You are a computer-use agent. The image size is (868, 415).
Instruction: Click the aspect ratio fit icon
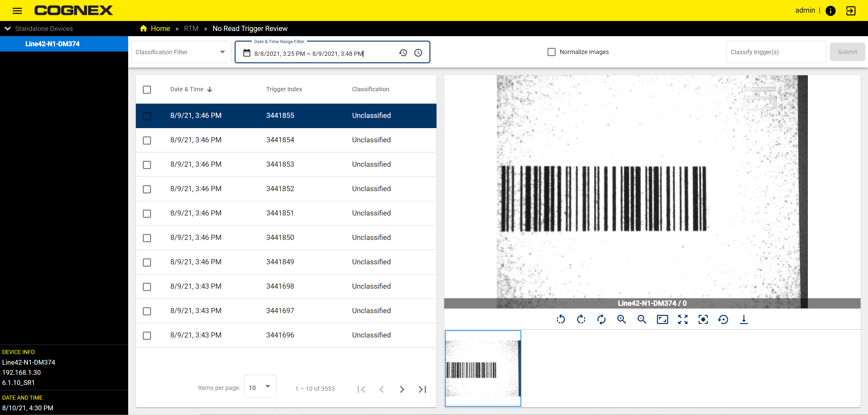tap(663, 319)
